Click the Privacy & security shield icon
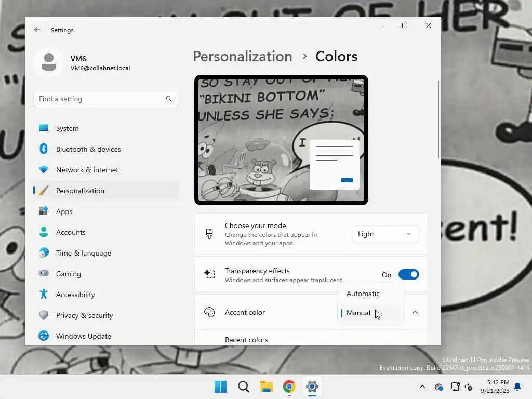 tap(44, 315)
